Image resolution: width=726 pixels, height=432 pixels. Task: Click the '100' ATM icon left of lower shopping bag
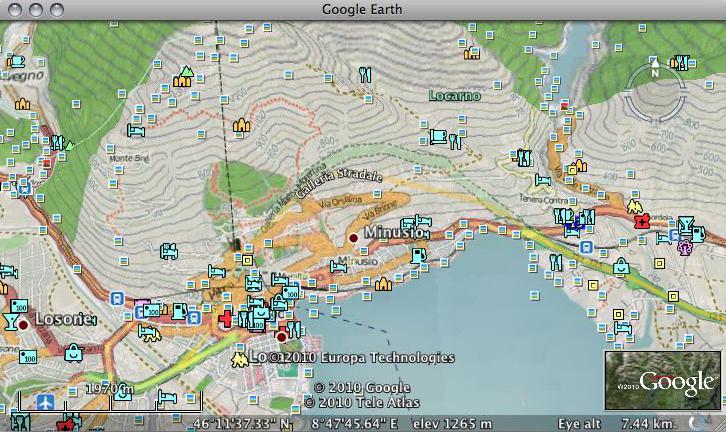coord(28,357)
